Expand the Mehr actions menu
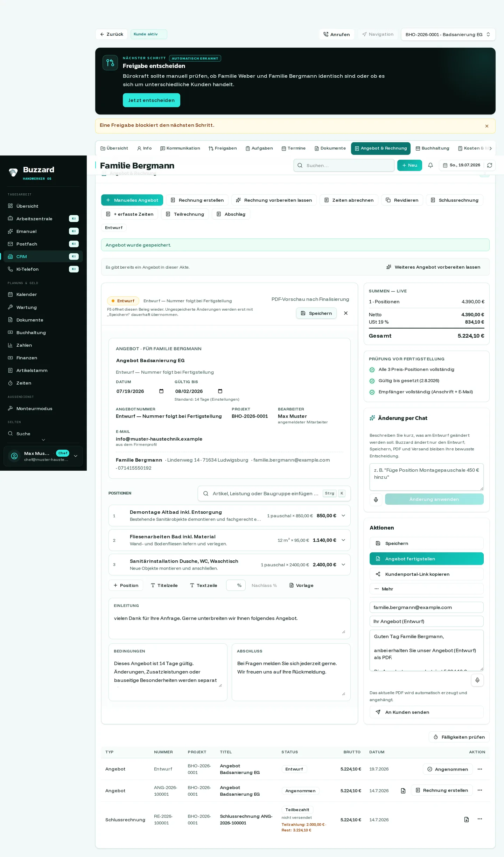Screen dimensions: 504x857 tap(426, 589)
